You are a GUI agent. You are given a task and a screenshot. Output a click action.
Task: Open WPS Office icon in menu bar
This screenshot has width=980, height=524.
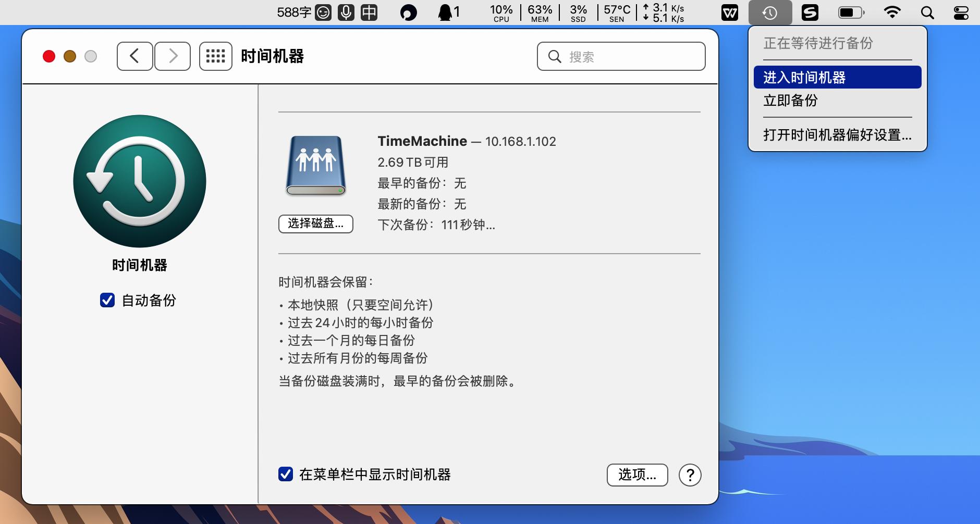(x=729, y=12)
